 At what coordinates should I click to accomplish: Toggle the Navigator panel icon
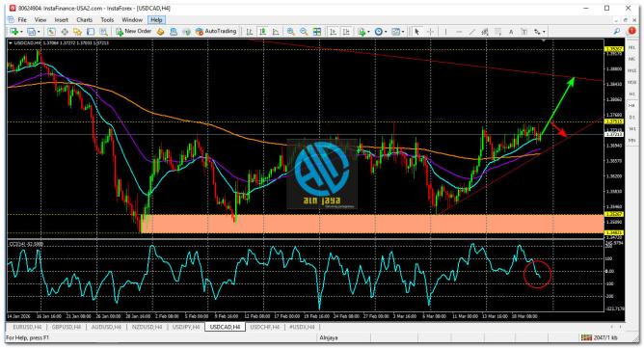point(77,32)
